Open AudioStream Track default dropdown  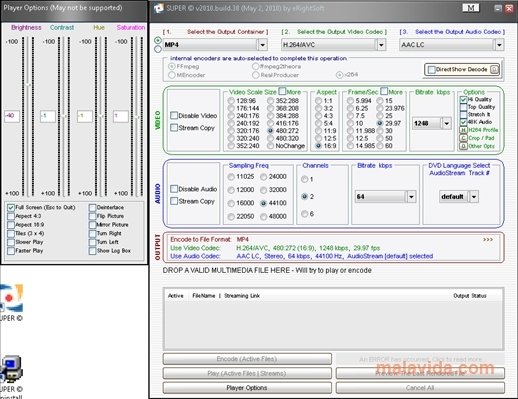click(x=474, y=197)
